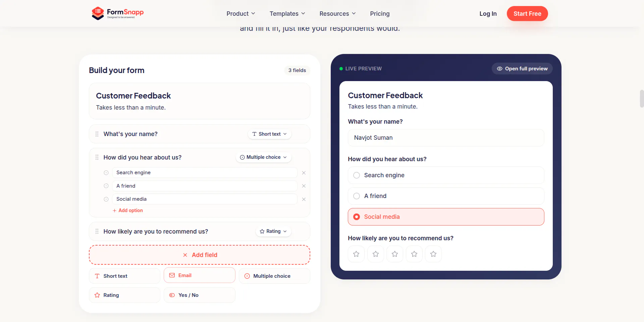Select "Search engine" radio in preview
644x322 pixels.
(357, 175)
